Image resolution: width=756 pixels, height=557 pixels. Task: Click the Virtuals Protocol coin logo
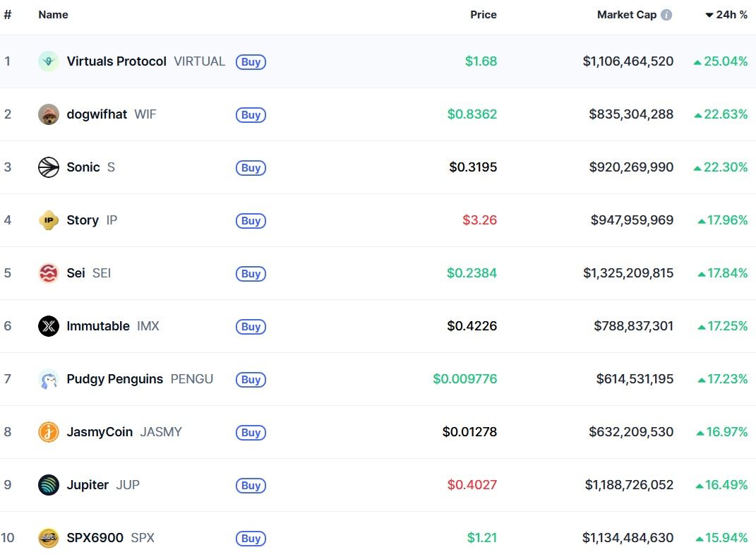[48, 61]
